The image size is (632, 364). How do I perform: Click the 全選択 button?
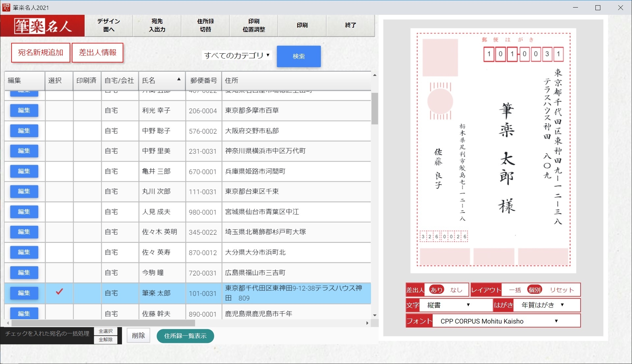[x=106, y=331]
